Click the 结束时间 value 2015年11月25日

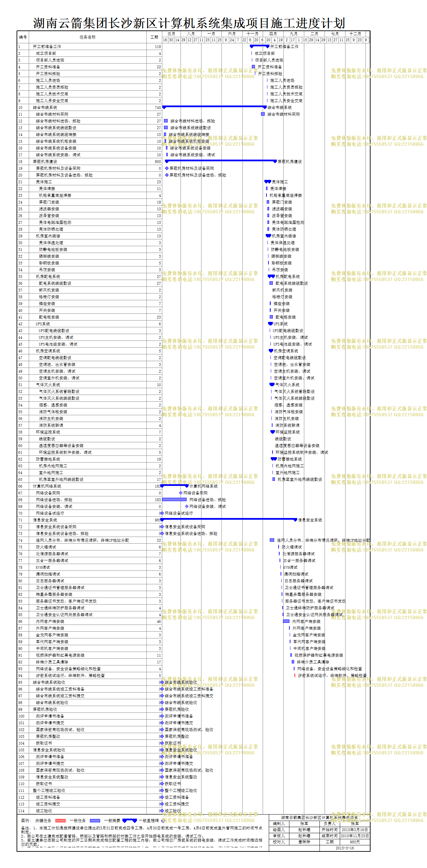point(355,836)
